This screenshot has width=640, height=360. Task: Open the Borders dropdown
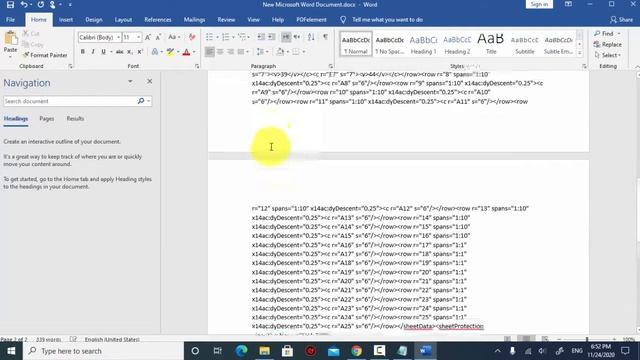pyautogui.click(x=304, y=52)
